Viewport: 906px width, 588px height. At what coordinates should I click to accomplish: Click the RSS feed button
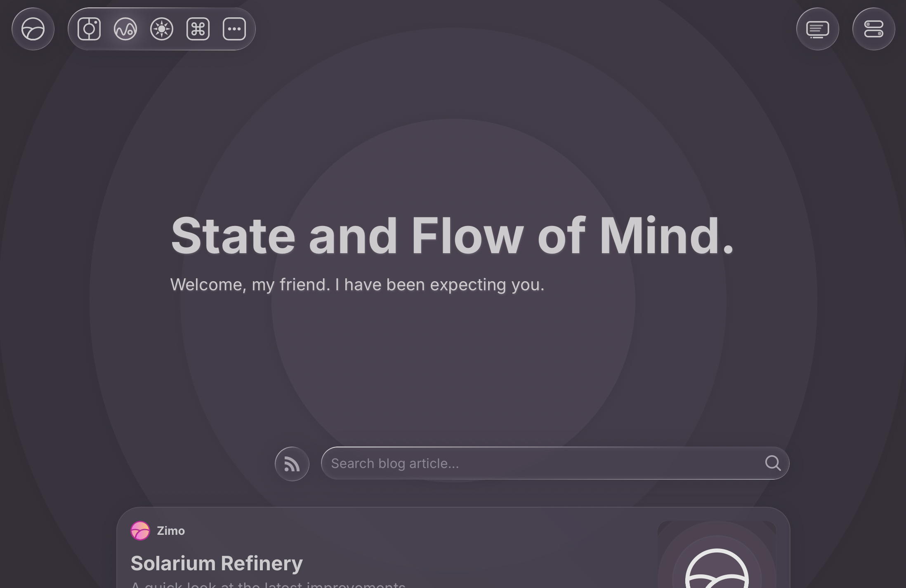tap(292, 464)
